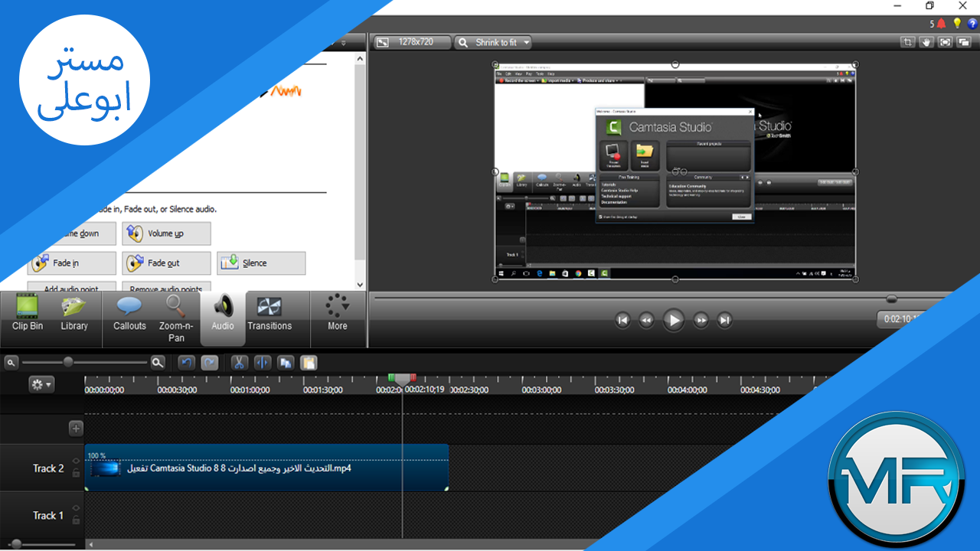Play the video preview

[x=673, y=320]
